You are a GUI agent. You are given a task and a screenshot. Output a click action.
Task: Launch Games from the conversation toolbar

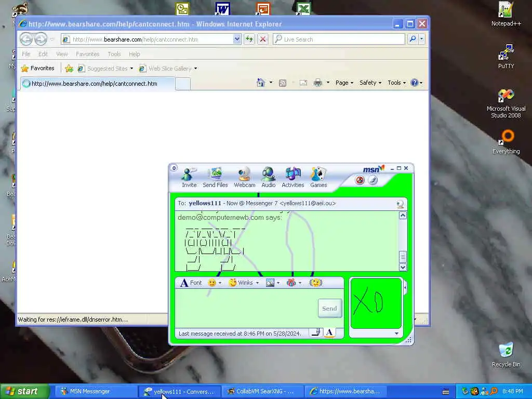coord(318,177)
